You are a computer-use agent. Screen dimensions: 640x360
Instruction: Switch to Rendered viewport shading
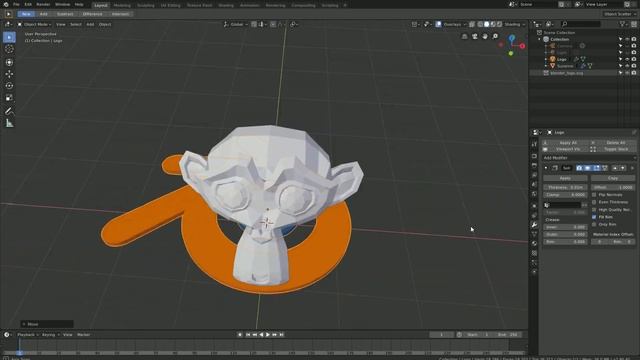coord(500,24)
